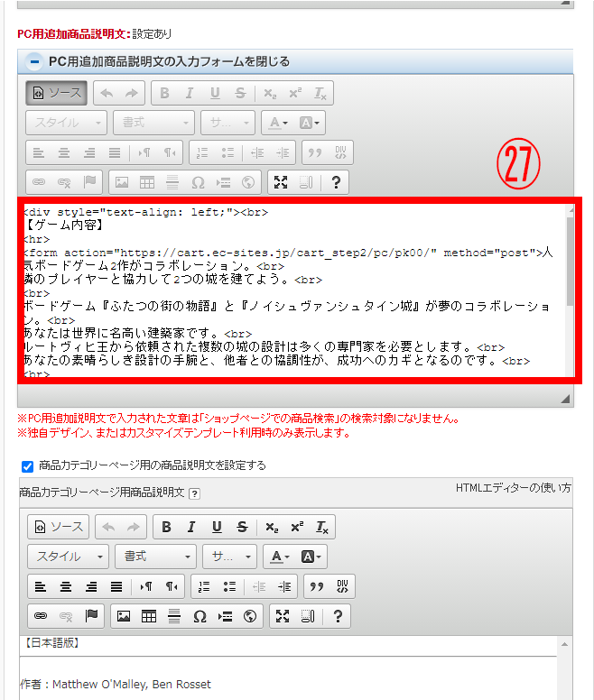Center text in category page editor
Image resolution: width=594 pixels, height=700 pixels.
pos(66,586)
